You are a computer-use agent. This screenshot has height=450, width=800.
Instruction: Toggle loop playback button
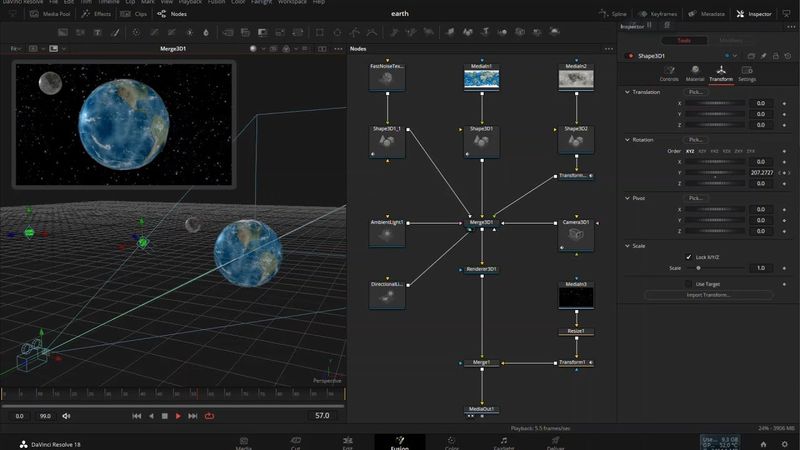click(x=209, y=416)
